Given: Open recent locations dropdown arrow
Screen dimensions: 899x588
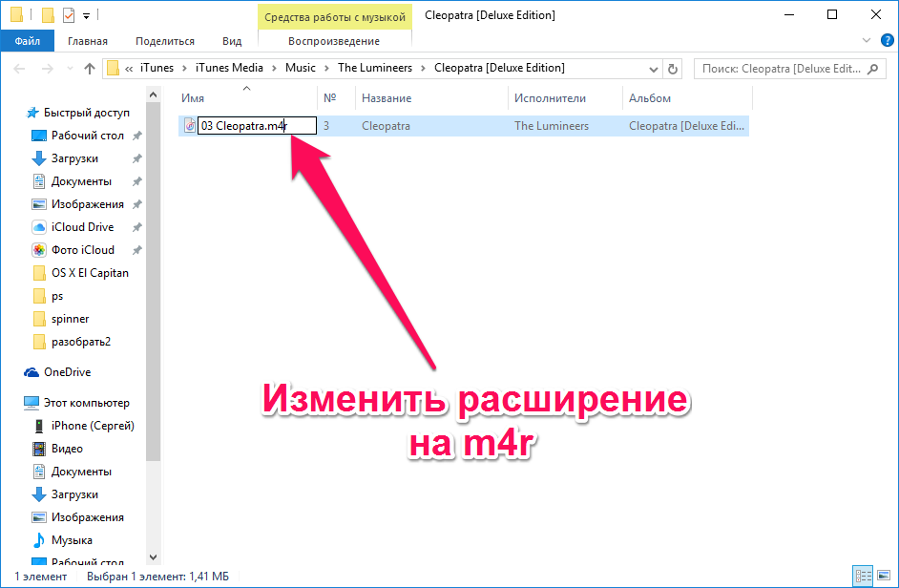Looking at the screenshot, I should [x=70, y=69].
